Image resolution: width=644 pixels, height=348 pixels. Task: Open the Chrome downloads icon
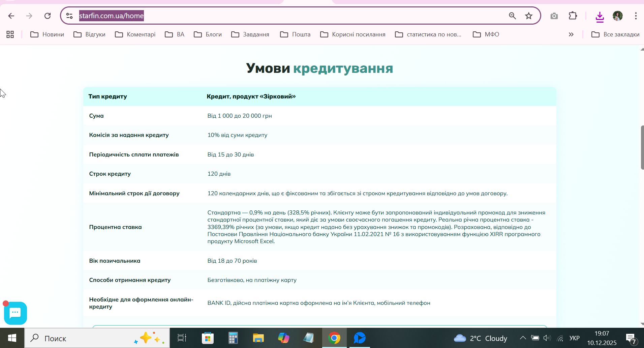[x=600, y=17]
